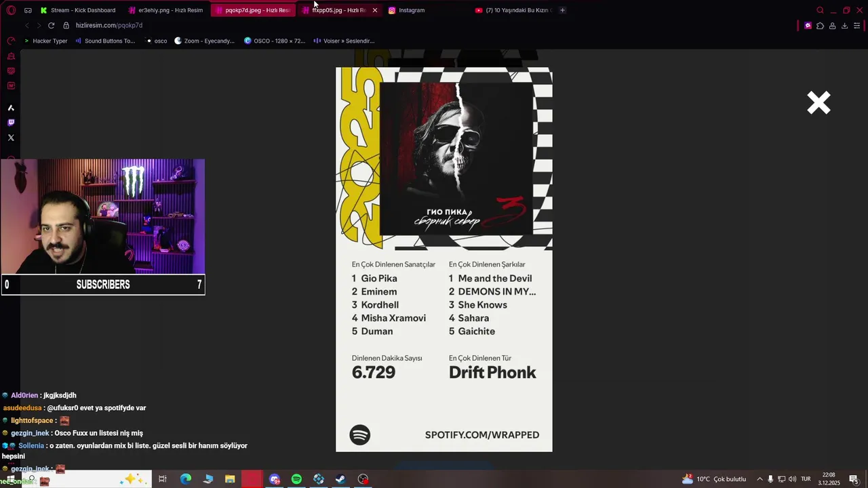Open the Hacker Typer bookmark
The width and height of the screenshot is (868, 488).
coord(46,41)
